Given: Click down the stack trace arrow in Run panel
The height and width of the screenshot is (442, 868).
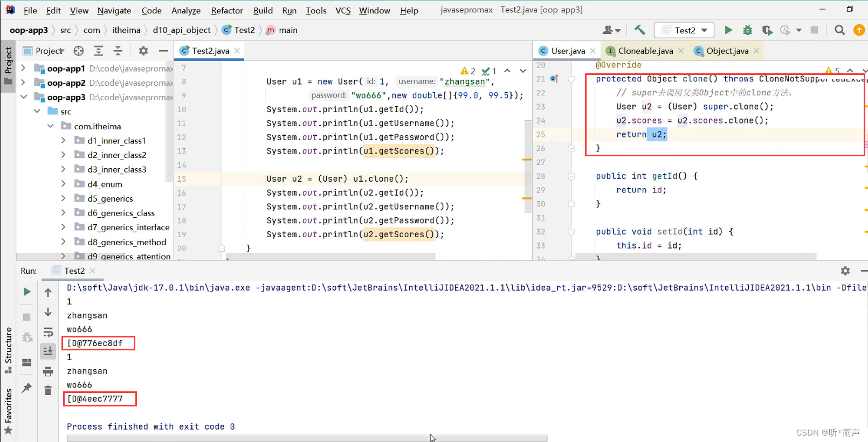Looking at the screenshot, I should [48, 312].
